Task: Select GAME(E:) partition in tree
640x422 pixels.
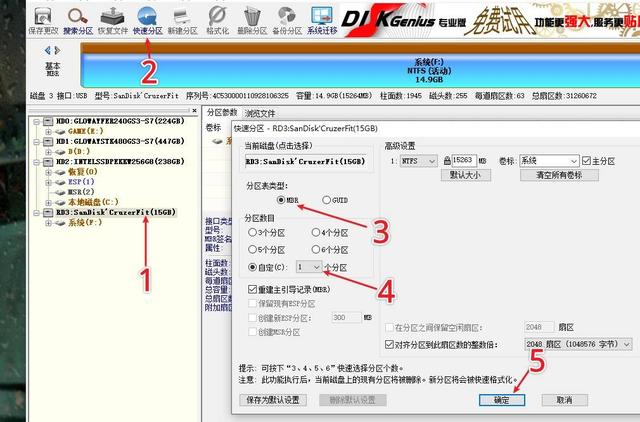Action: tap(85, 131)
